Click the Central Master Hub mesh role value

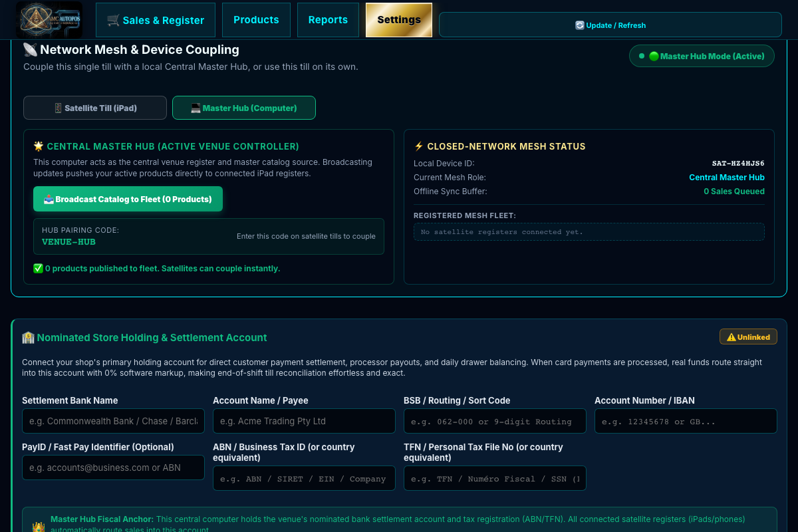click(727, 178)
